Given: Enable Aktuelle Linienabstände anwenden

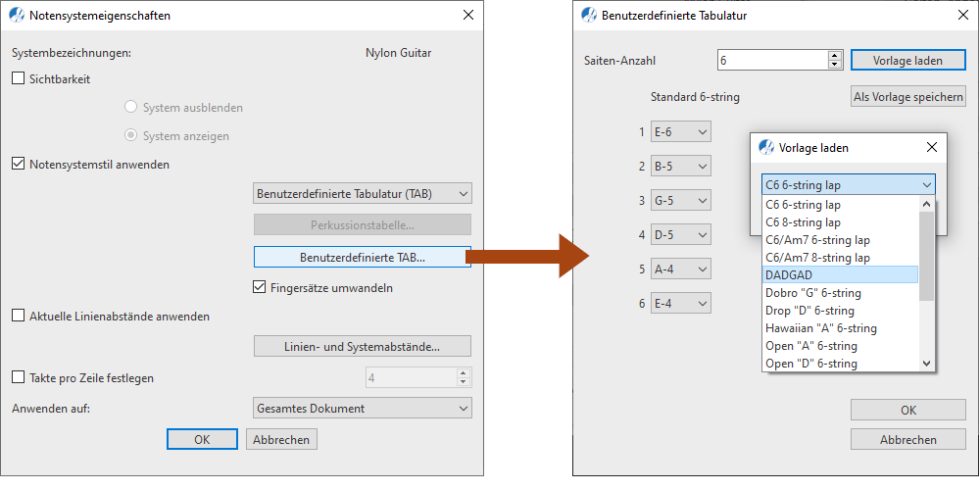Looking at the screenshot, I should (x=19, y=316).
